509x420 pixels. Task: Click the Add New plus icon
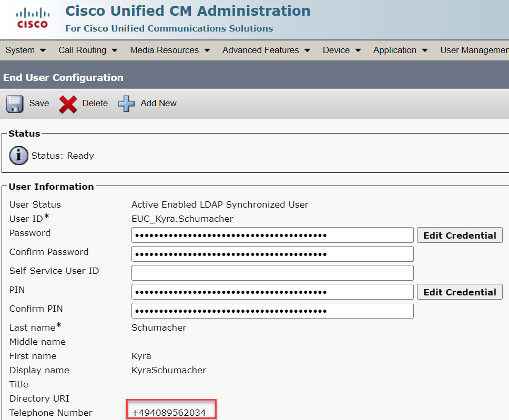point(126,104)
